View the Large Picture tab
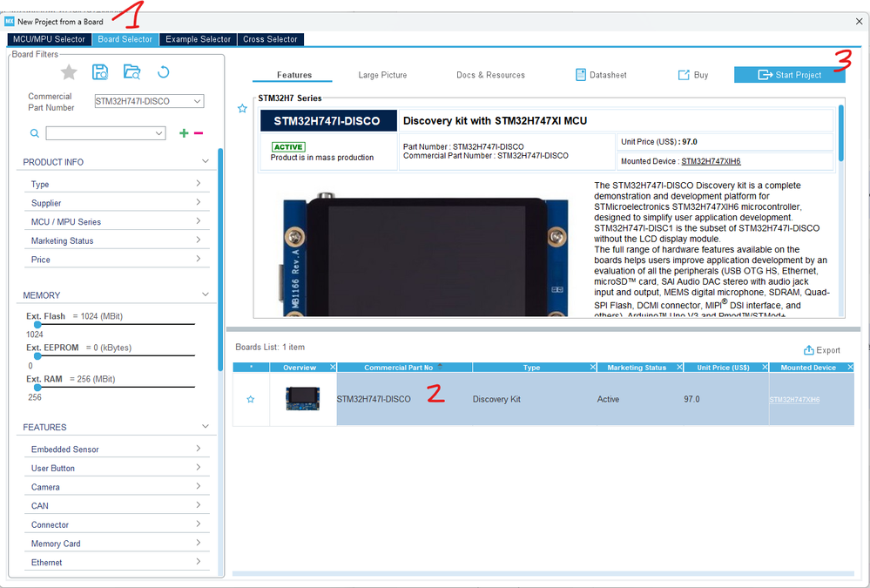Image resolution: width=870 pixels, height=588 pixels. (382, 75)
